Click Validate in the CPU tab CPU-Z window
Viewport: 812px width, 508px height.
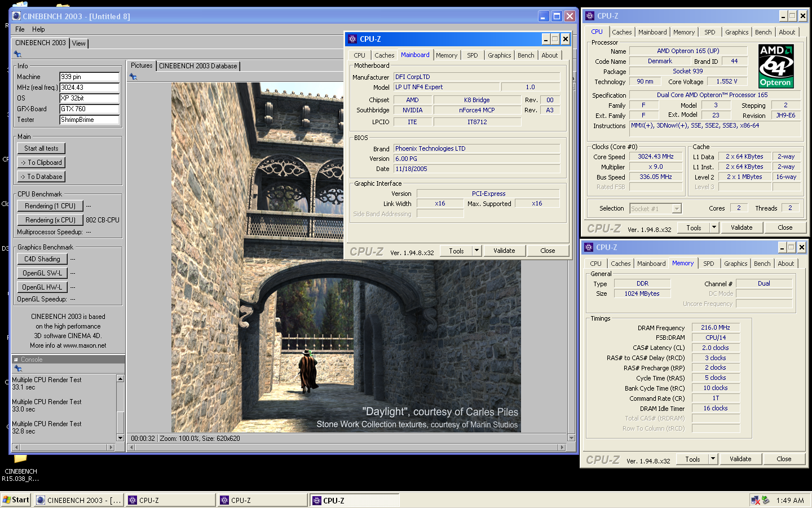[742, 227]
